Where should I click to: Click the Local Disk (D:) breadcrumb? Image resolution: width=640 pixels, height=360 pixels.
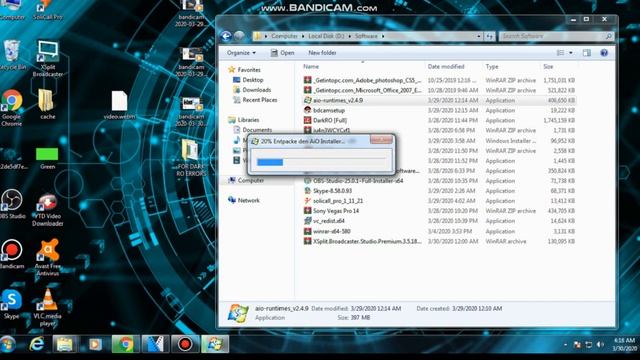click(326, 36)
